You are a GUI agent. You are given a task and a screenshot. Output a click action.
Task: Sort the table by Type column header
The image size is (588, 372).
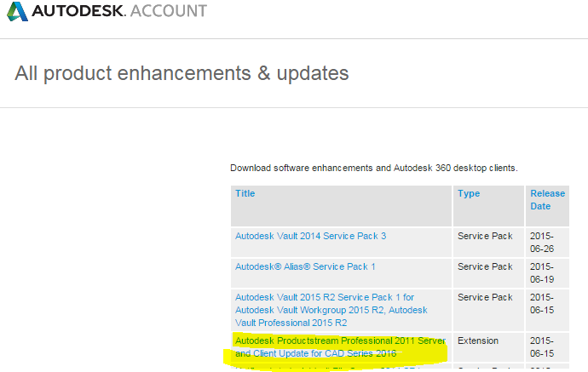tap(469, 193)
